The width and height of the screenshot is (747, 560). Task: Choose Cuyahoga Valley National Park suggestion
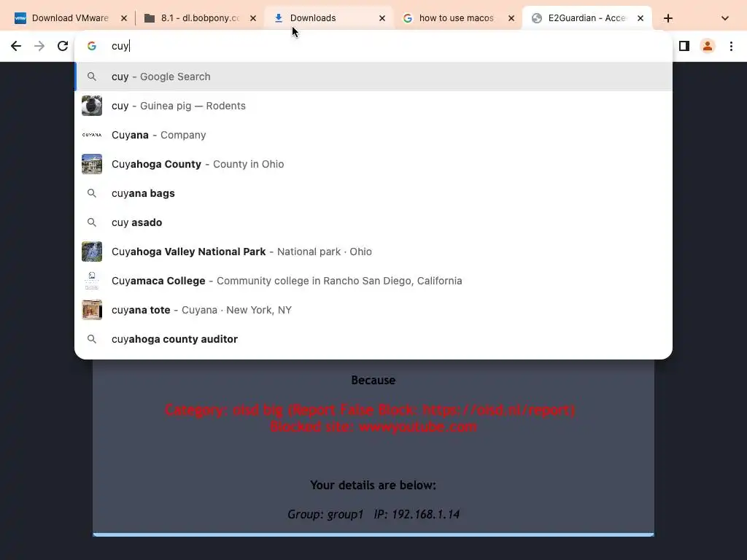pyautogui.click(x=373, y=252)
